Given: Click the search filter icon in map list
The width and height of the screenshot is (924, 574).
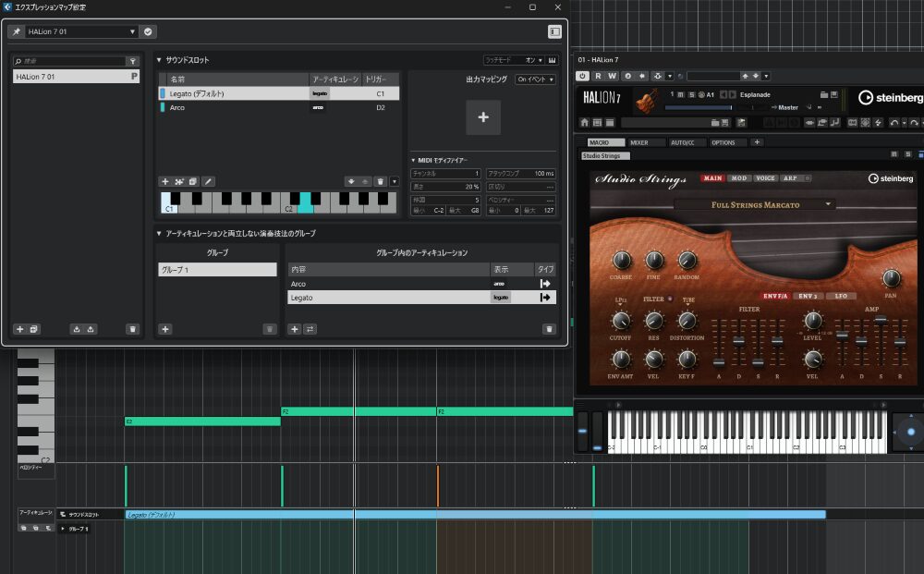Looking at the screenshot, I should click(x=132, y=61).
